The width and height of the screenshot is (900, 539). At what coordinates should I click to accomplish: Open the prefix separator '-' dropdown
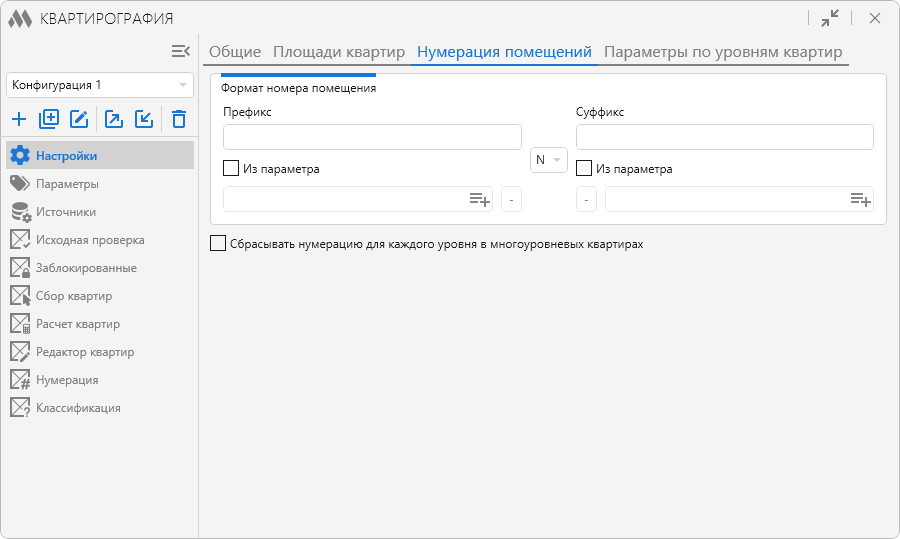510,200
